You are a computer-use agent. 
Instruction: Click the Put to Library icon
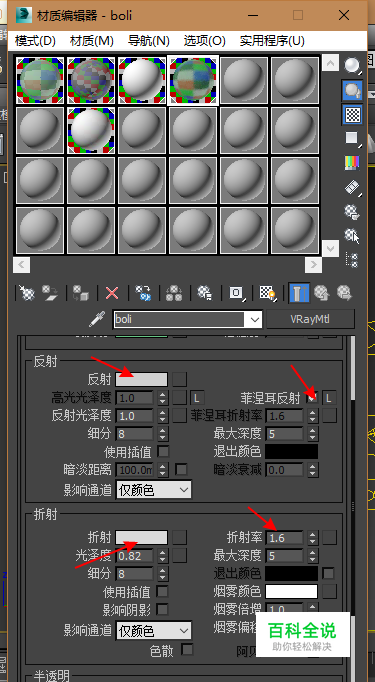pos(205,293)
